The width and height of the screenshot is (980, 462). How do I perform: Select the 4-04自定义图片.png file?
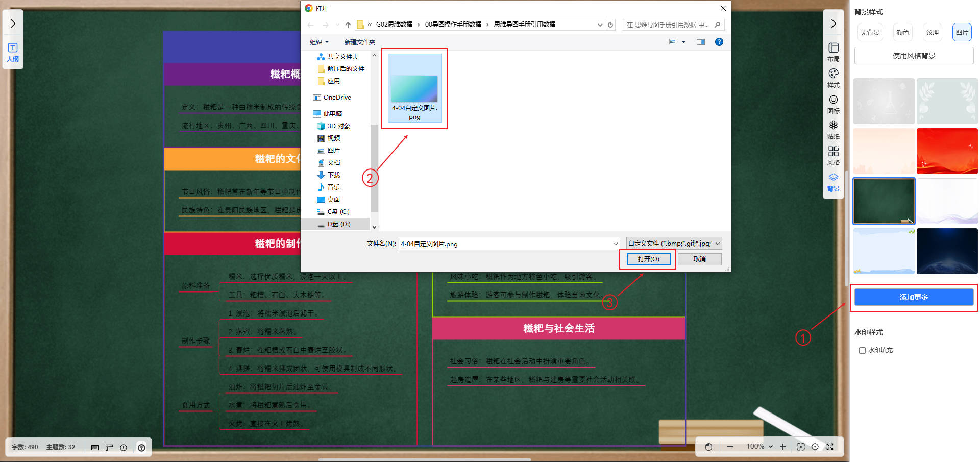[414, 88]
